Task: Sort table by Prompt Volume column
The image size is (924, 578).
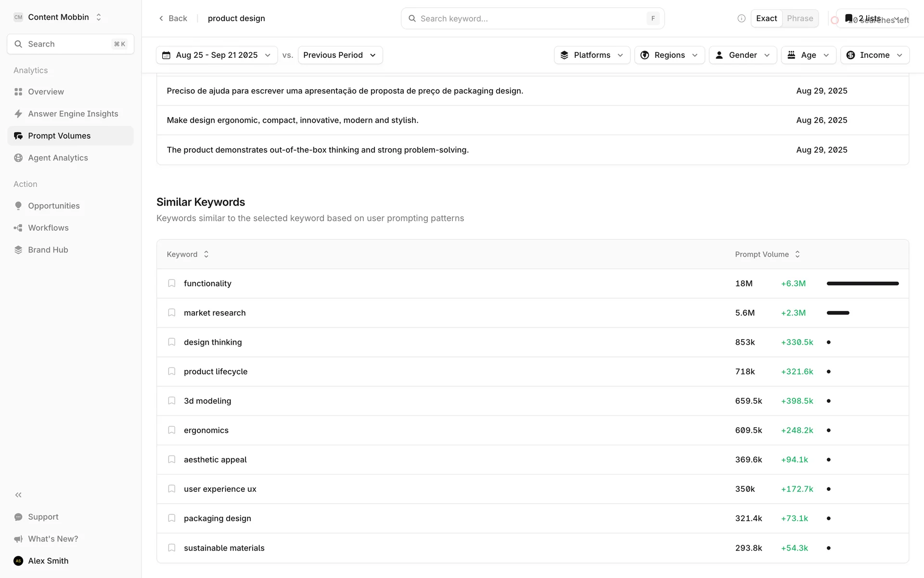Action: pos(767,254)
